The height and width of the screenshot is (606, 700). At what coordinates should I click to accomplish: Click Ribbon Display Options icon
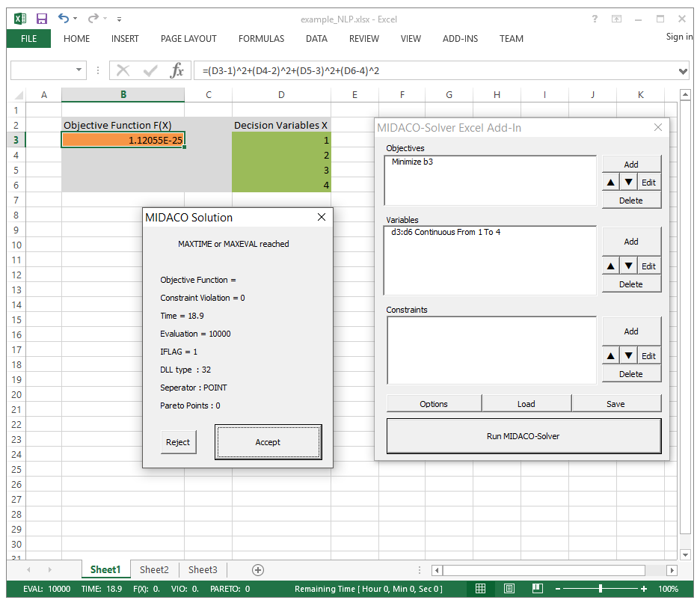pyautogui.click(x=616, y=19)
